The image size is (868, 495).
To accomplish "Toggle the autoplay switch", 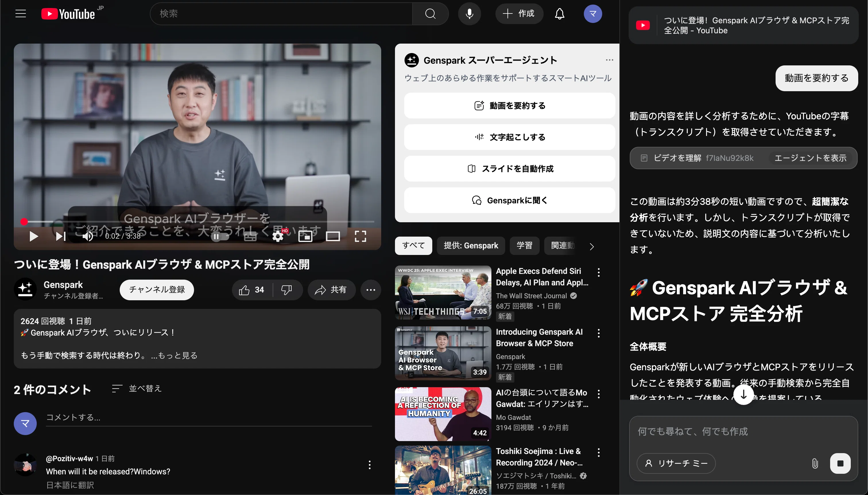I will point(220,236).
